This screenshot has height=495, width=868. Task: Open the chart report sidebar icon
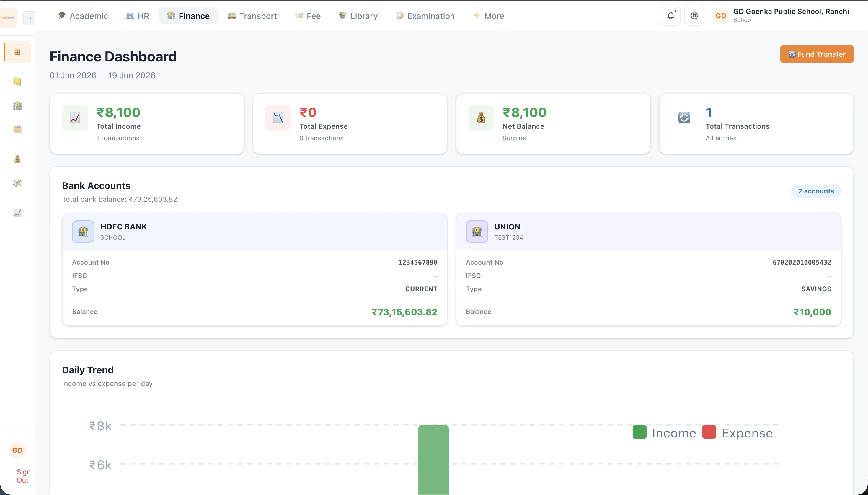(x=17, y=213)
